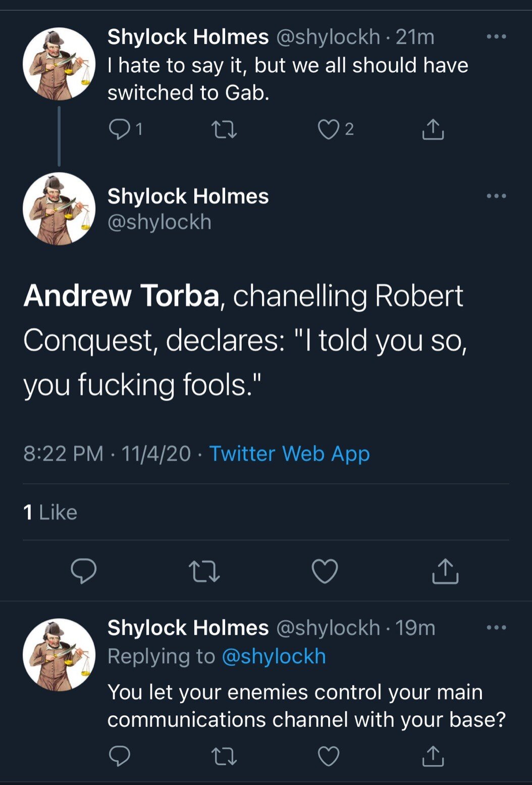
Task: Retweet the main Andrew Torba tweet
Action: point(204,571)
